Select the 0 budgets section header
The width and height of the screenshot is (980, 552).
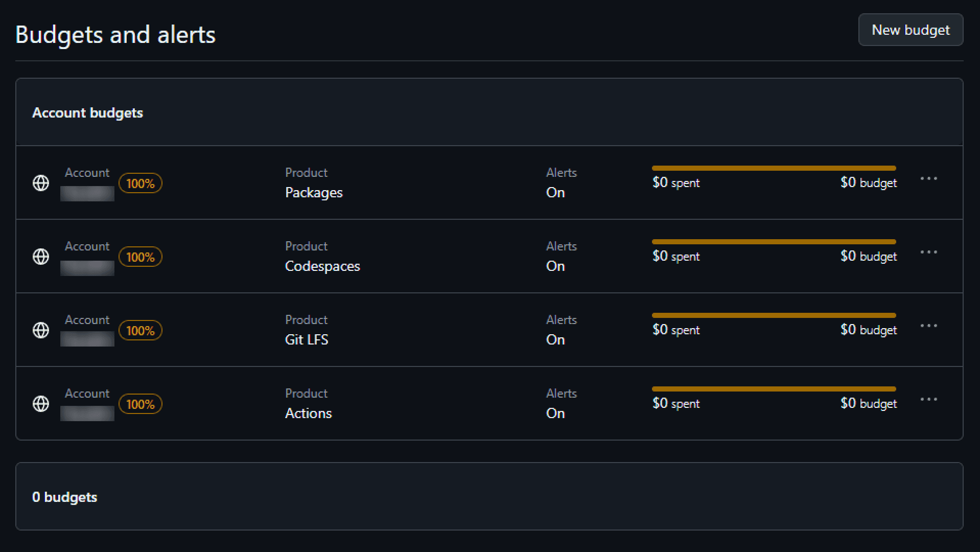pos(64,496)
